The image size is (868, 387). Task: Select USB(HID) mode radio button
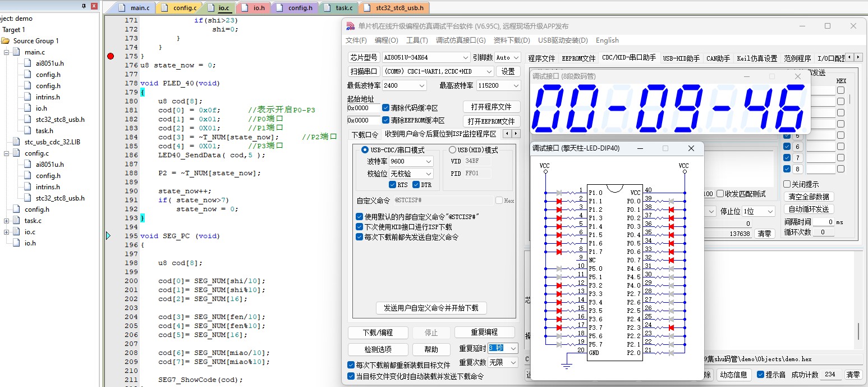[x=452, y=150]
